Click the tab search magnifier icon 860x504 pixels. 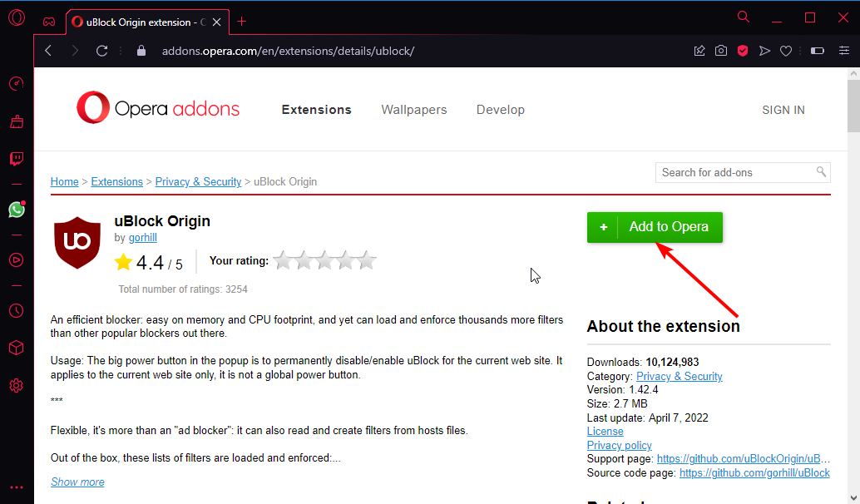[x=744, y=17]
